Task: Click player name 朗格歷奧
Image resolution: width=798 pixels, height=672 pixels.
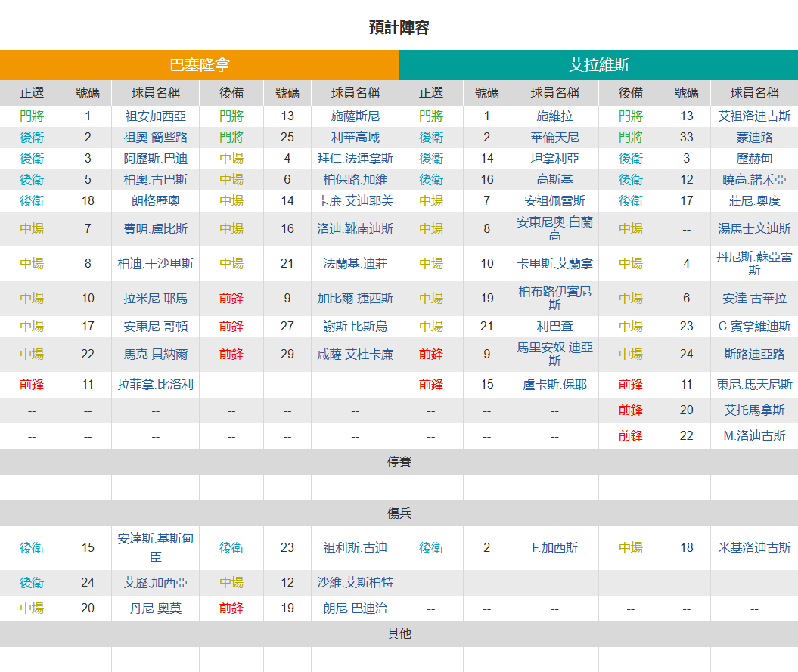Action: [155, 201]
